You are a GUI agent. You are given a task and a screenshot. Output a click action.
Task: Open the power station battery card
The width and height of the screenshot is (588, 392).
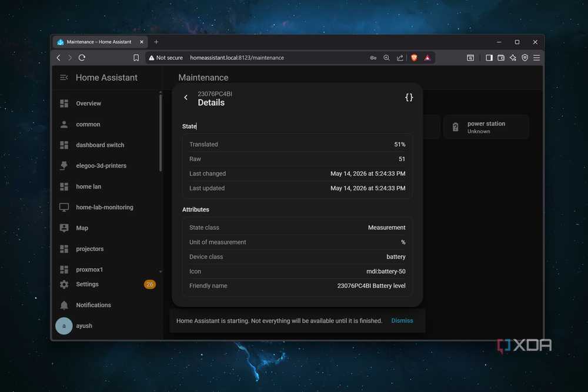[486, 127]
